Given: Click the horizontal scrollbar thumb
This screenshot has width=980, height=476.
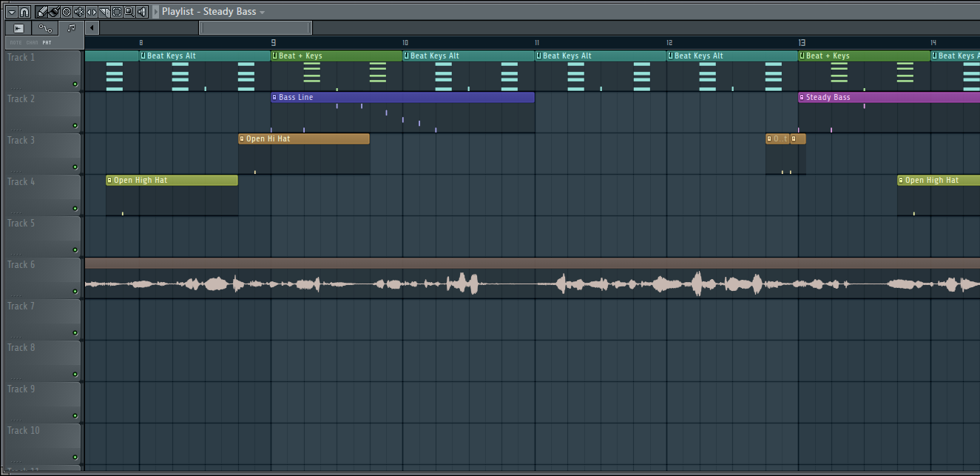Looking at the screenshot, I should click(x=255, y=28).
